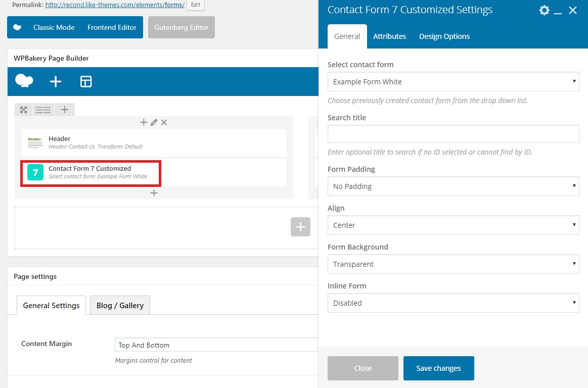Edit column with the pencil icon

[x=154, y=122]
